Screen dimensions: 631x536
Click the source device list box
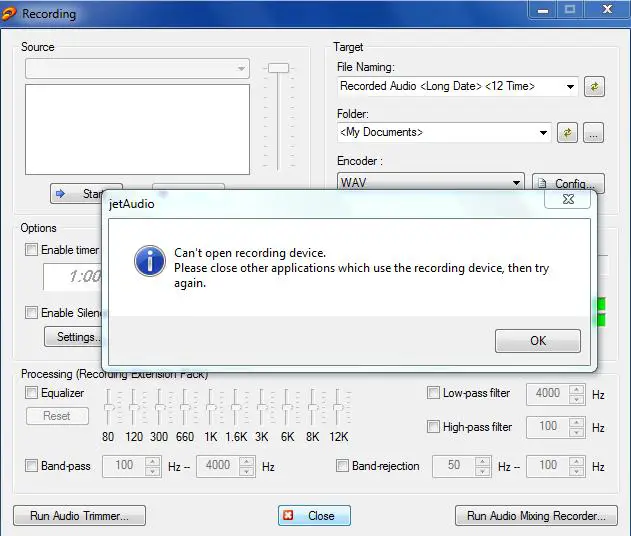137,129
